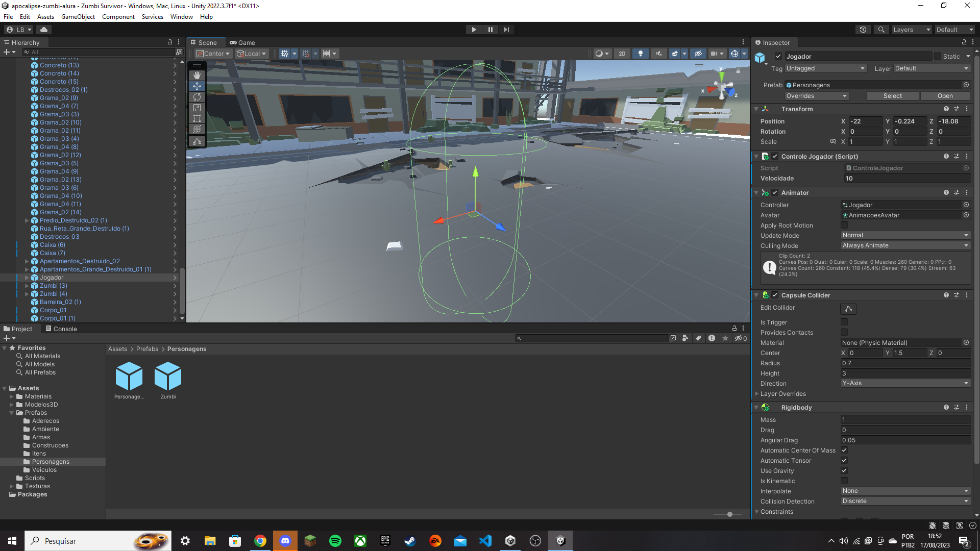980x551 pixels.
Task: Click the Translate/Move tool icon
Action: 197,85
